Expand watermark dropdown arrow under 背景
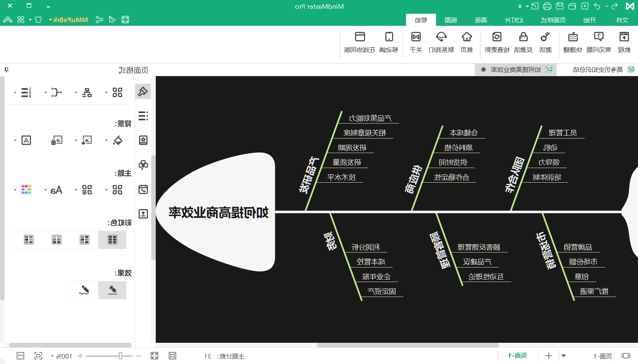Image resolution: width=638 pixels, height=364 pixels. point(15,140)
